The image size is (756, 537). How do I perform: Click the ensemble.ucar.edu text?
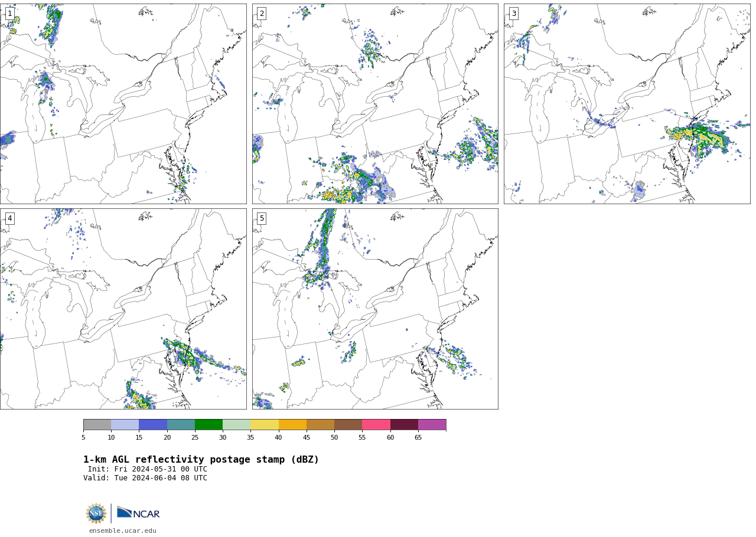(123, 531)
